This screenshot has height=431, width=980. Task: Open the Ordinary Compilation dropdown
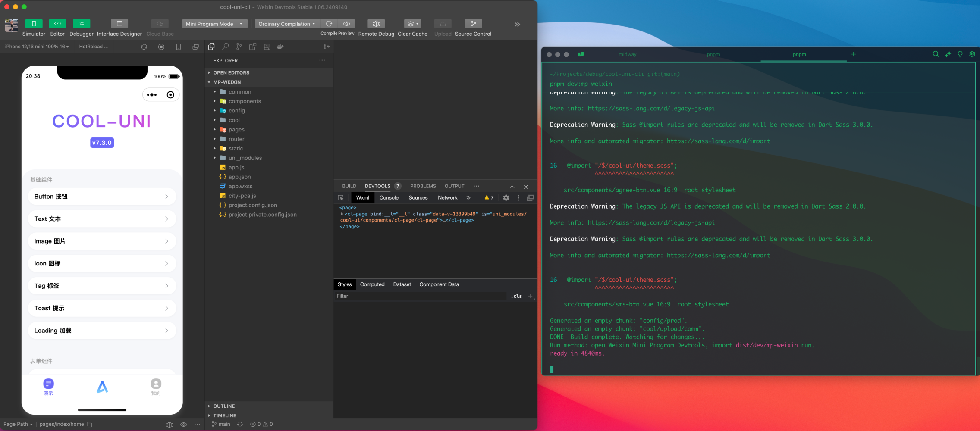(x=287, y=24)
